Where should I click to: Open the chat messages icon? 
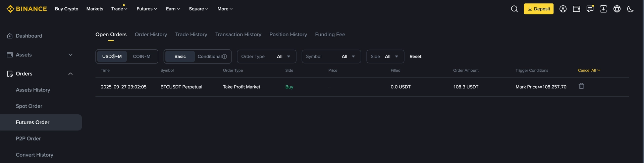590,9
